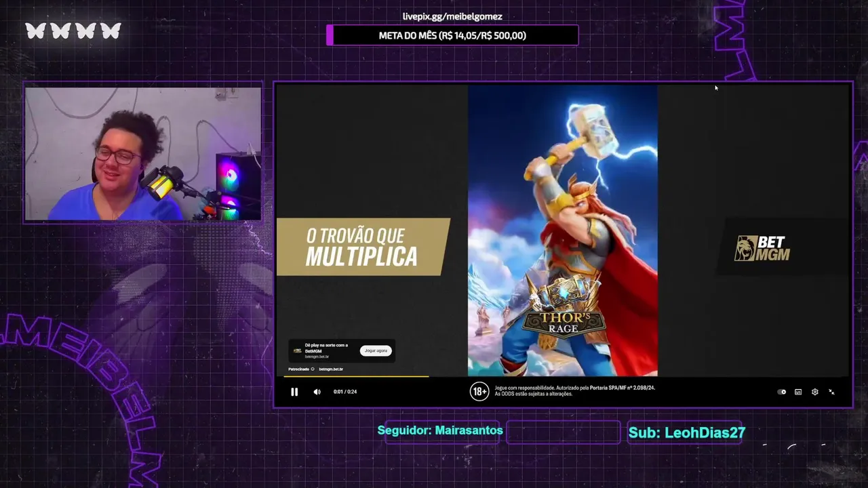
Task: Click the 'Sub: LeohDias27' label
Action: (686, 432)
